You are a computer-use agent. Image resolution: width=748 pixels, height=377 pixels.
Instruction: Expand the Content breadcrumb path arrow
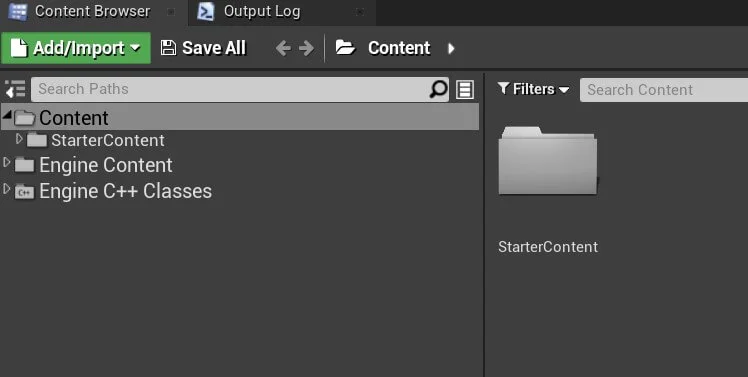pos(451,48)
